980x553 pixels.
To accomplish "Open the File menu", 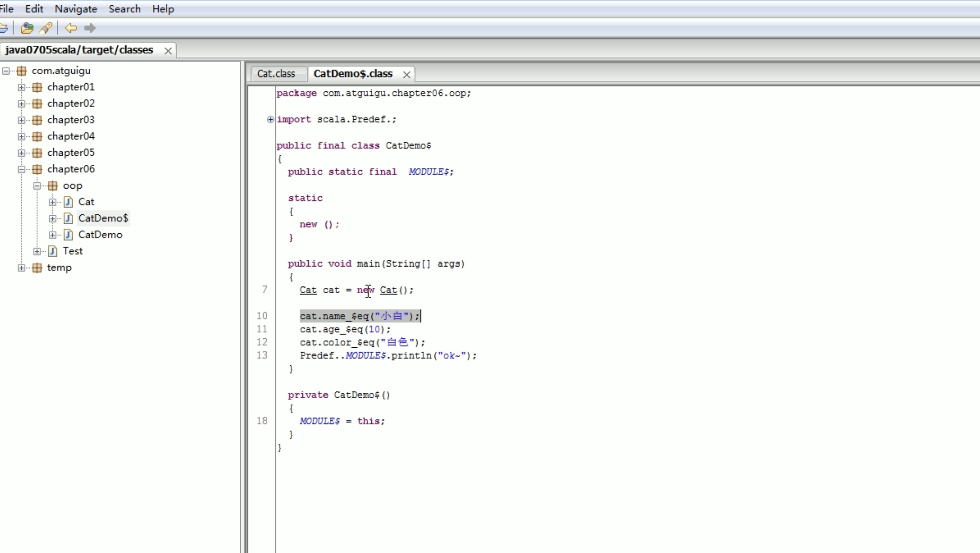I will pos(6,9).
